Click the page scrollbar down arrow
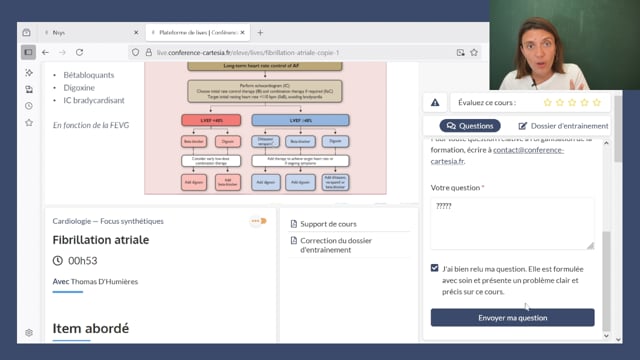 pos(618,339)
